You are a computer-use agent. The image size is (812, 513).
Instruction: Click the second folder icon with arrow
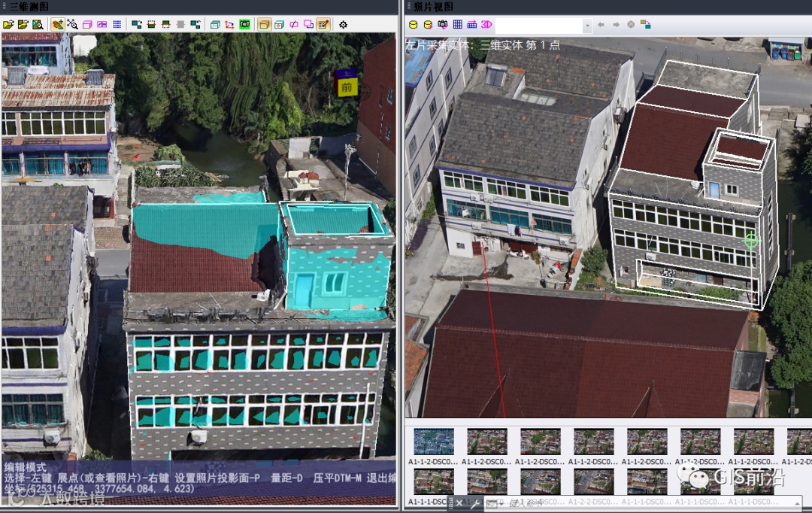(x=23, y=24)
